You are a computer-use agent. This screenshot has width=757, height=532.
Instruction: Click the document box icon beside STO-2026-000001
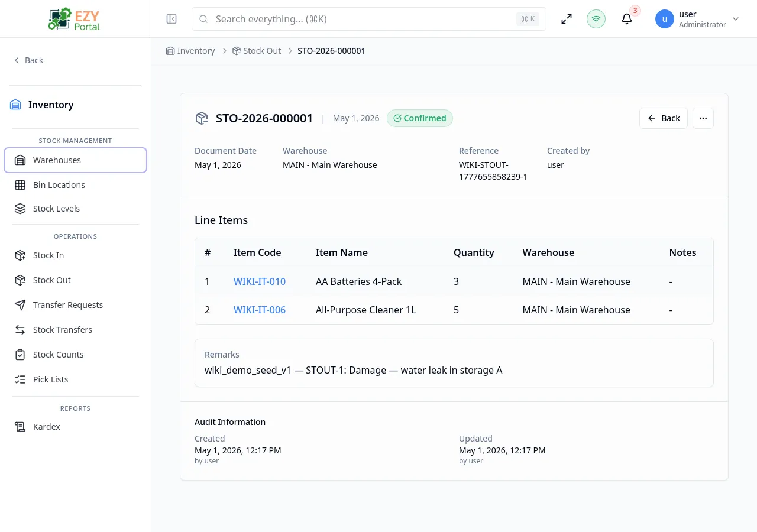(202, 118)
